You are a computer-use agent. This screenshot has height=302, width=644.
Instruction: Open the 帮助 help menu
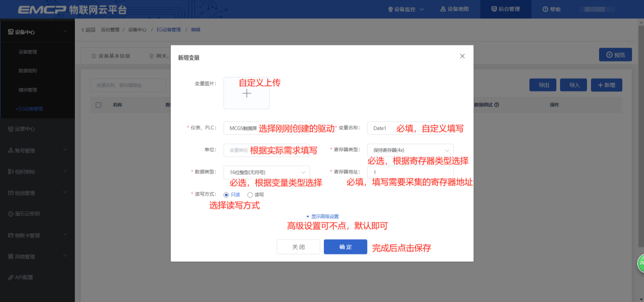[552, 9]
